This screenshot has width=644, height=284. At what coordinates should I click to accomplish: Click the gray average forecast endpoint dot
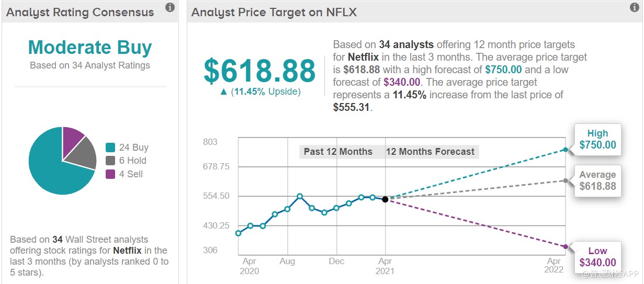[566, 180]
